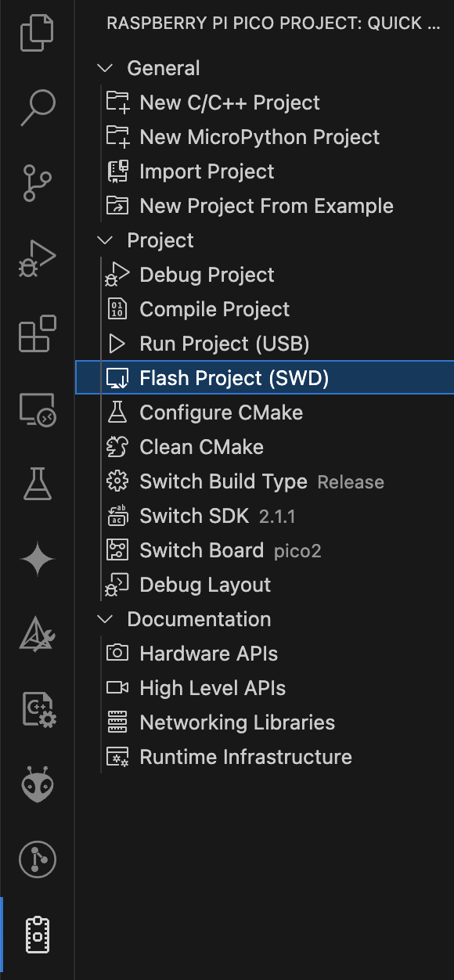Open the CMake tools activity icon
The height and width of the screenshot is (980, 454).
37,635
